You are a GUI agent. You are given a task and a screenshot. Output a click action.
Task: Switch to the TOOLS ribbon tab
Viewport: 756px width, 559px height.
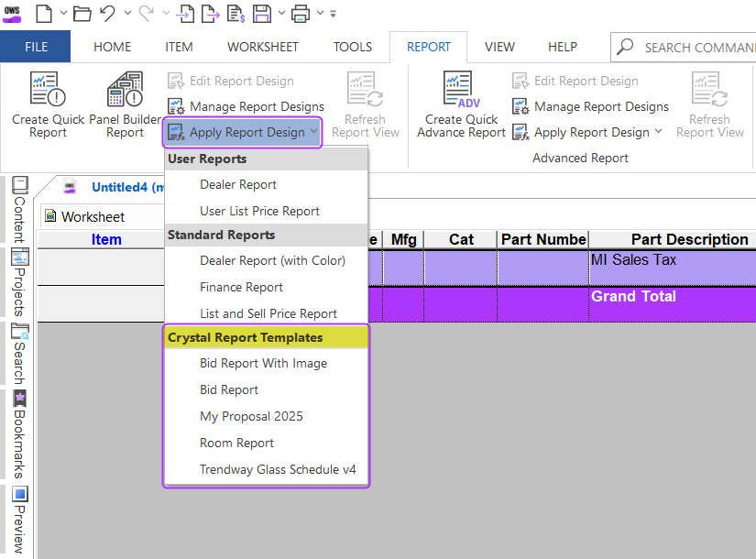pos(353,47)
